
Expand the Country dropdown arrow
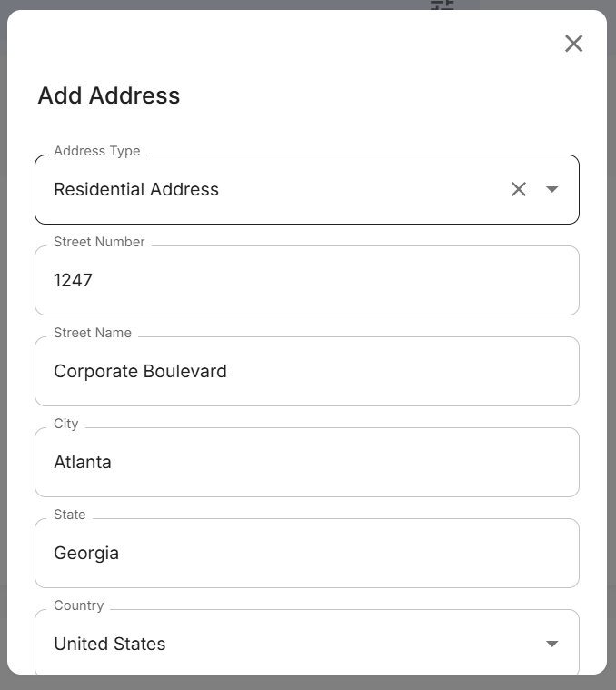pyautogui.click(x=551, y=644)
